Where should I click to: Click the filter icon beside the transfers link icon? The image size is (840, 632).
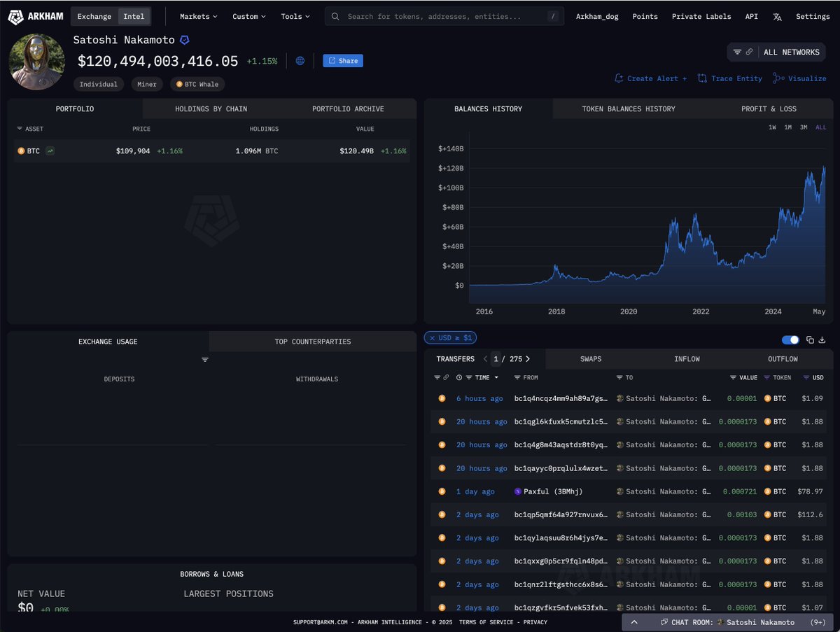[x=437, y=377]
